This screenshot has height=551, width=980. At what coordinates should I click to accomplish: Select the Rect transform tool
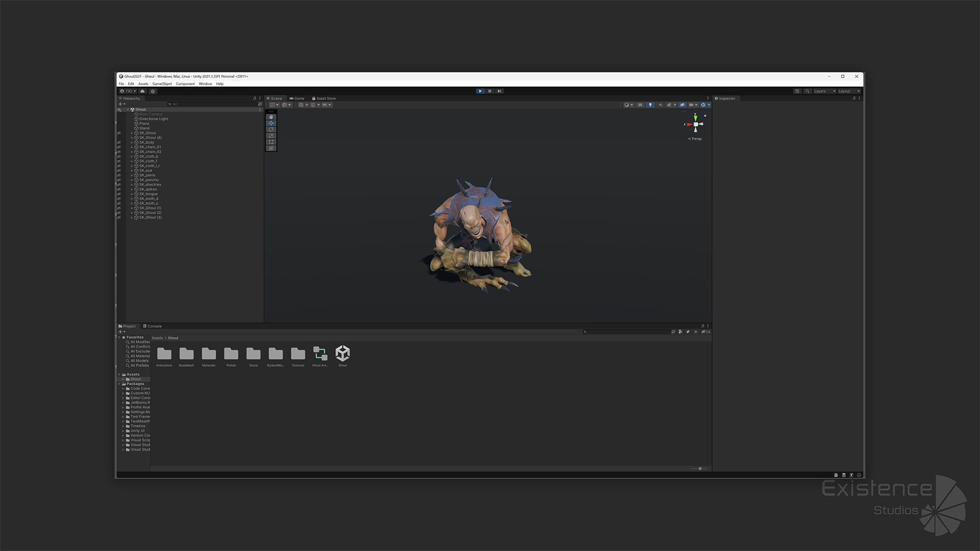coord(271,142)
